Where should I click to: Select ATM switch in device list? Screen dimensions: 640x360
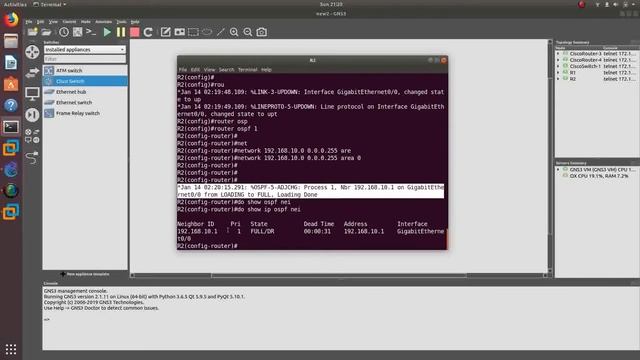click(x=85, y=71)
